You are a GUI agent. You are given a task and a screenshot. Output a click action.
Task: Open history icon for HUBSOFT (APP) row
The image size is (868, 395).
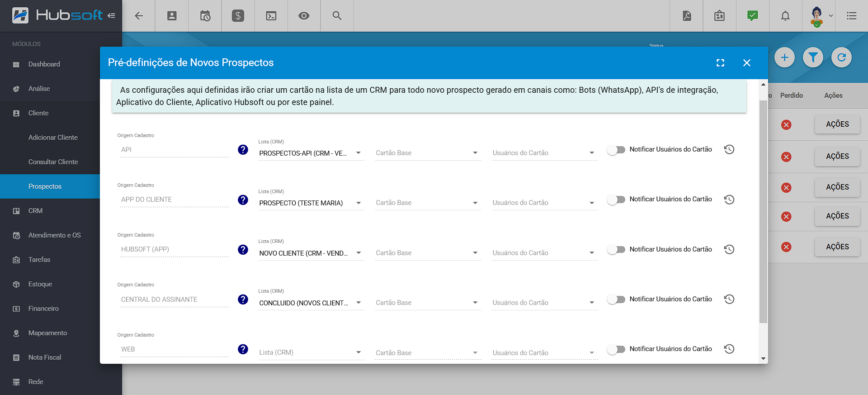pos(729,249)
